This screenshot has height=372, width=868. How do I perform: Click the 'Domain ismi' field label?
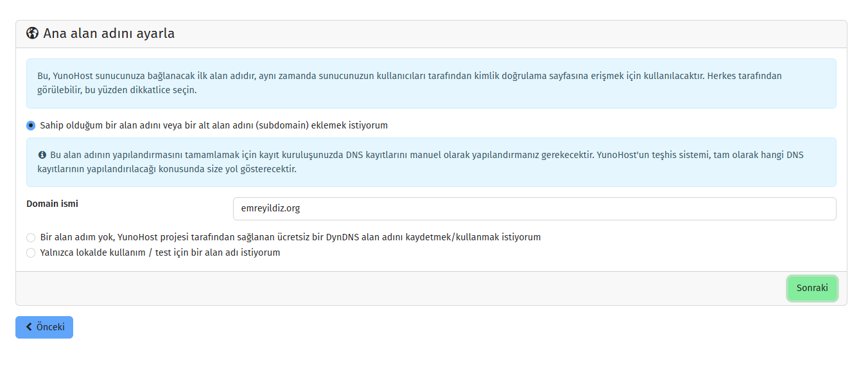(x=52, y=204)
